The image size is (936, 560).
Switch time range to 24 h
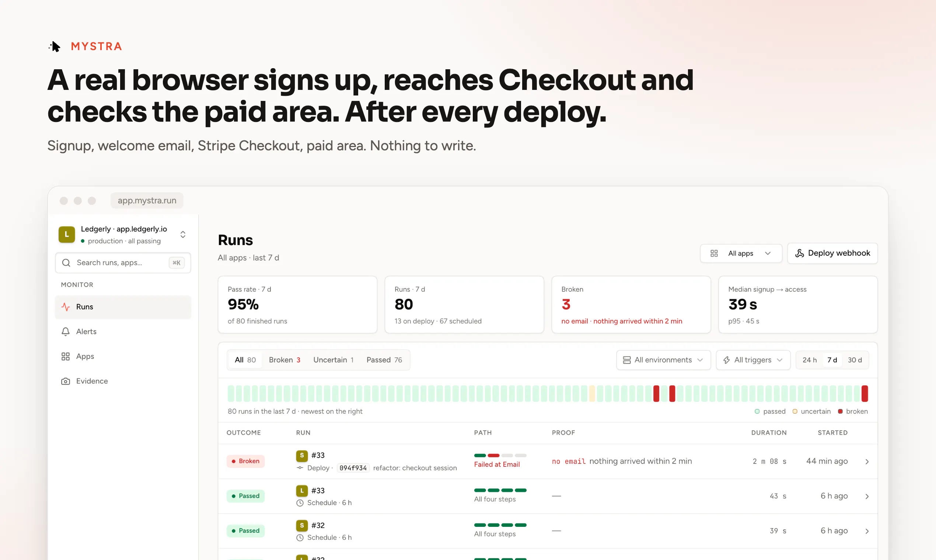(x=810, y=360)
